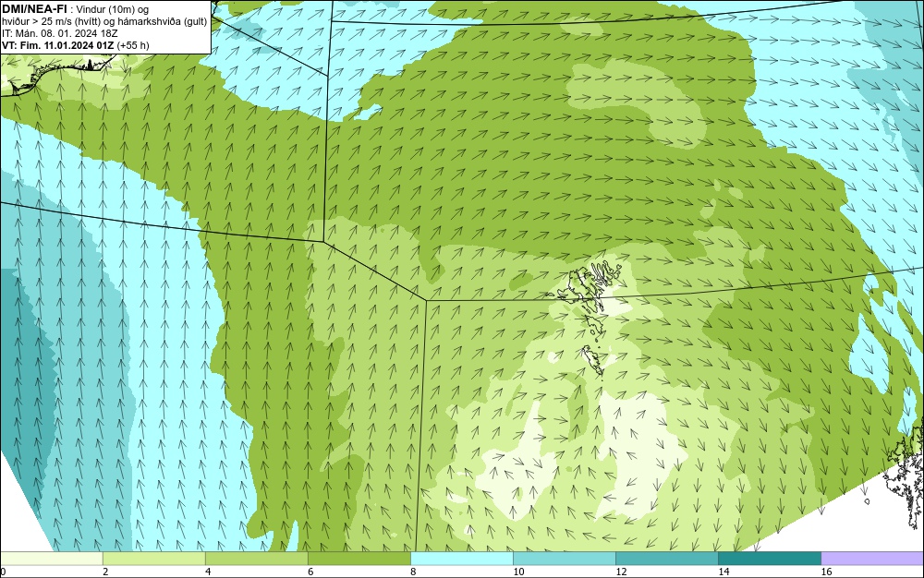Click the legend value '2'
Image resolution: width=924 pixels, height=578 pixels.
click(105, 572)
